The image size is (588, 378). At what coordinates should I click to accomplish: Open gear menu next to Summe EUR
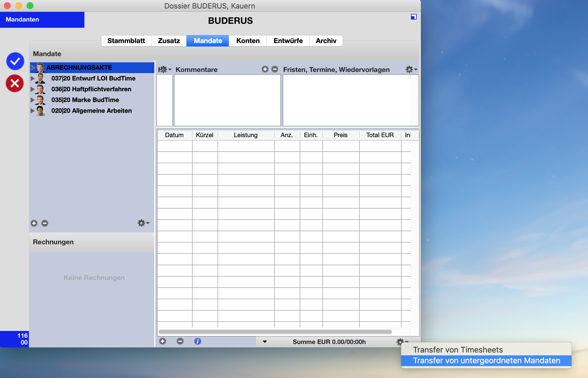[x=402, y=342]
